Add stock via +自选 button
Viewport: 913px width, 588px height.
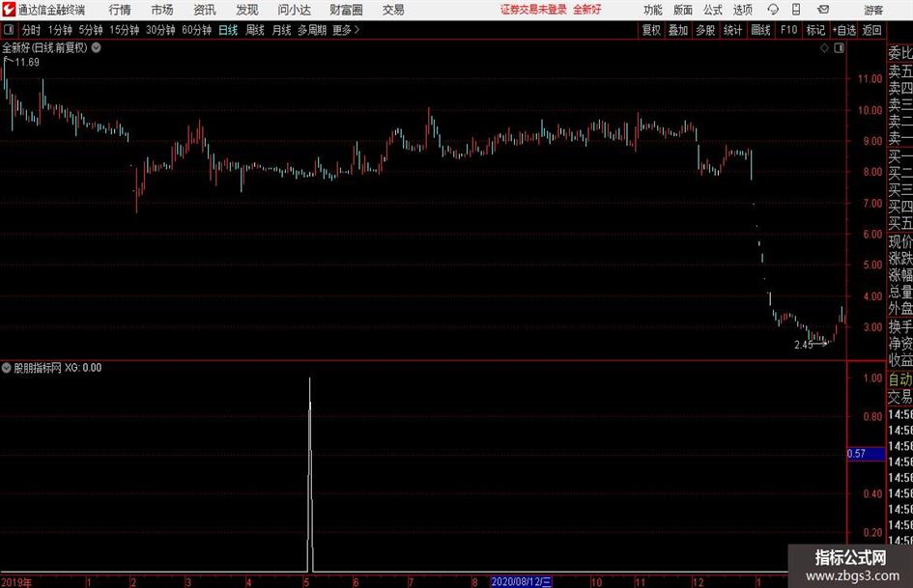[843, 30]
